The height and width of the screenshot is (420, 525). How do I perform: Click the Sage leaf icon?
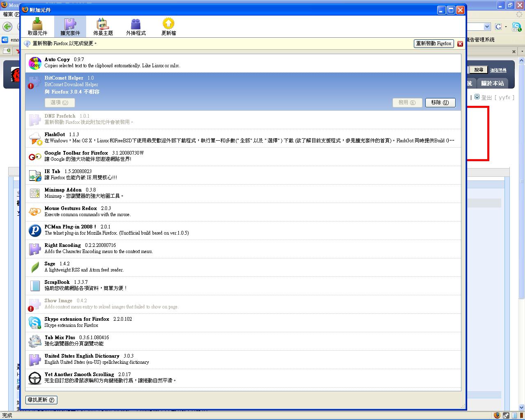click(35, 267)
